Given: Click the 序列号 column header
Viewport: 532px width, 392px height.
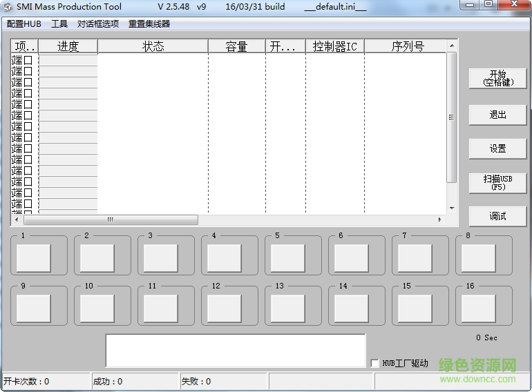Looking at the screenshot, I should (x=406, y=46).
